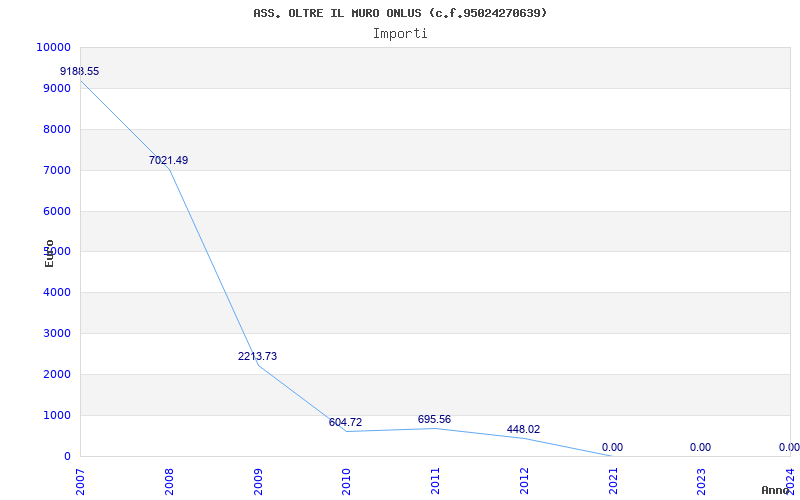Click the Euro y-axis title
The height and width of the screenshot is (500, 800).
click(x=49, y=253)
